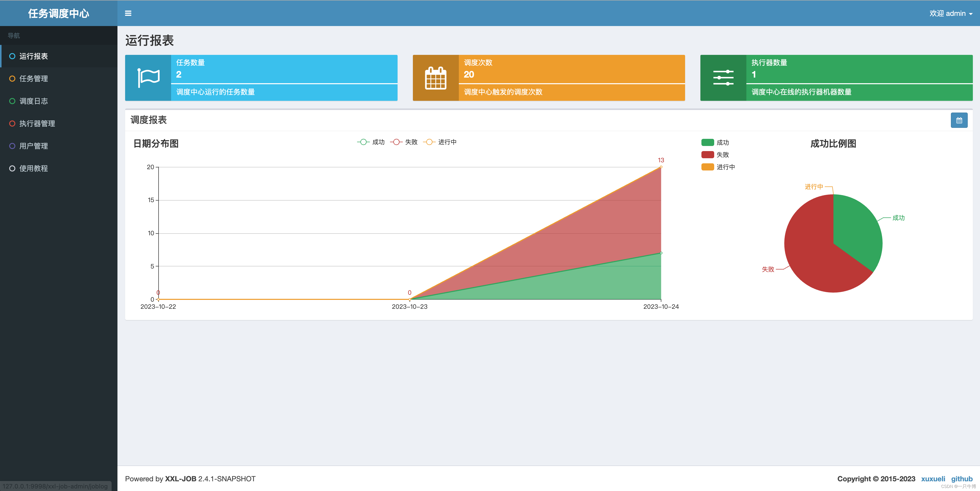The width and height of the screenshot is (980, 491).
Task: Click the circle icon beside 执行器管理
Action: coord(12,124)
